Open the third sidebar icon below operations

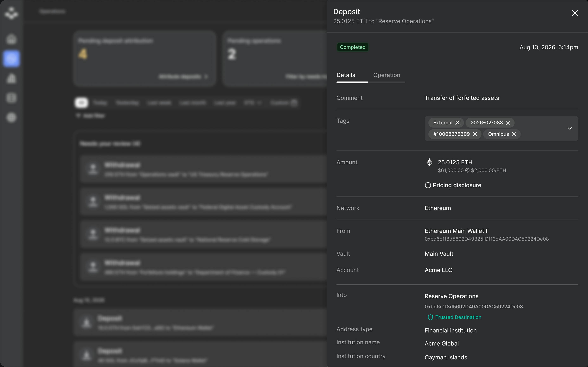click(11, 78)
